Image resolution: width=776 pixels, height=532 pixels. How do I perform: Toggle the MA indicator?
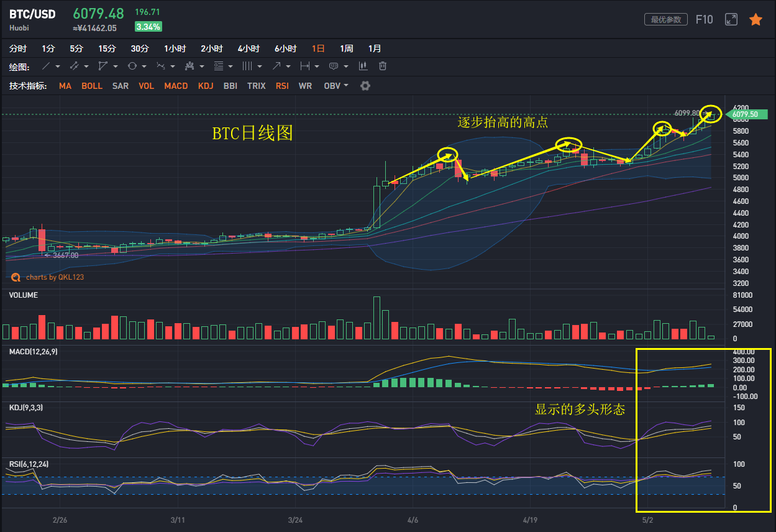65,86
